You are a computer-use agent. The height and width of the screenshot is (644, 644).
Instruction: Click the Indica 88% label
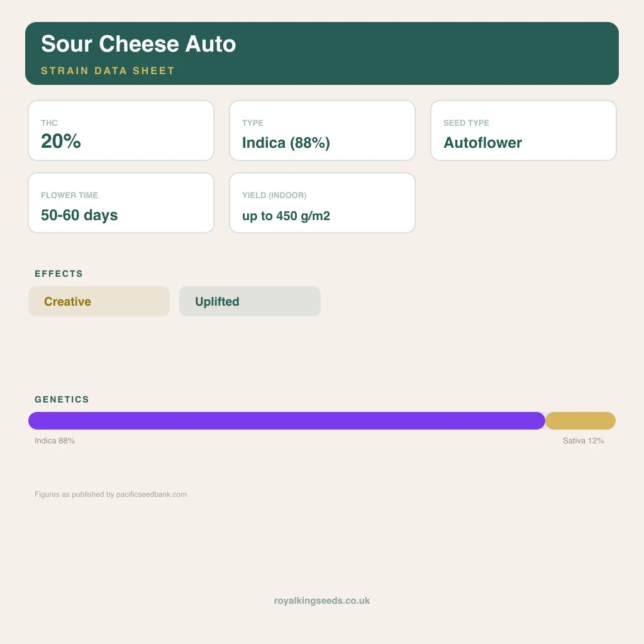click(55, 441)
